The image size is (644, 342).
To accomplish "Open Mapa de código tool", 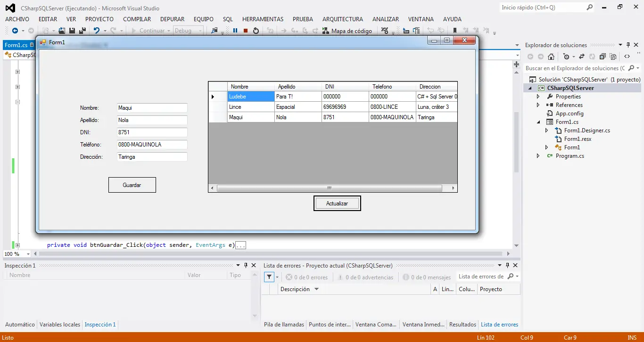I will click(x=347, y=31).
